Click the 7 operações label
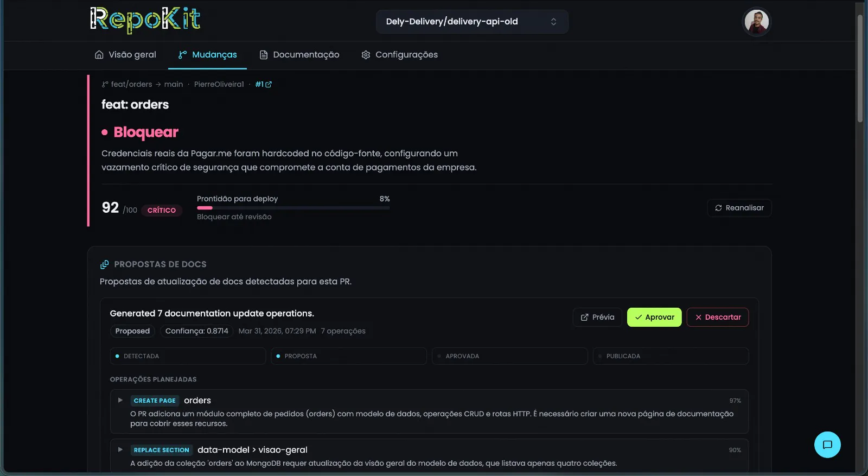This screenshot has width=868, height=476. pyautogui.click(x=343, y=331)
